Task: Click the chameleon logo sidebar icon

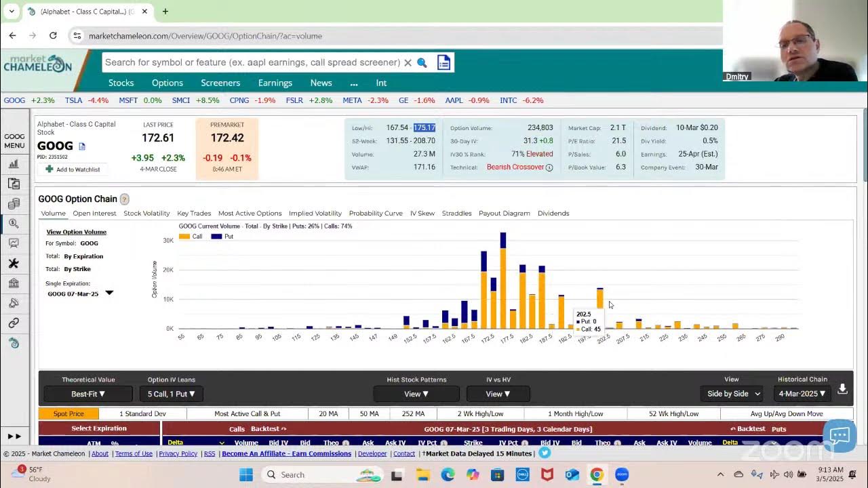Action: click(14, 343)
